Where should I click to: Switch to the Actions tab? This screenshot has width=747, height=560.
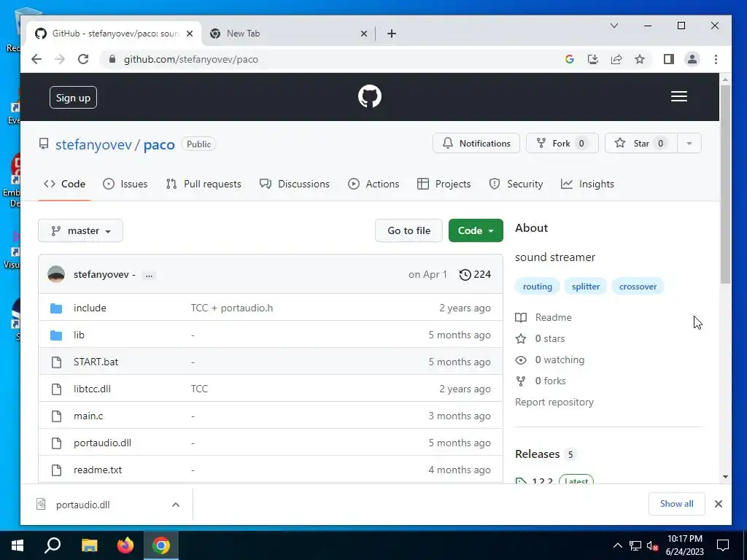tap(373, 184)
